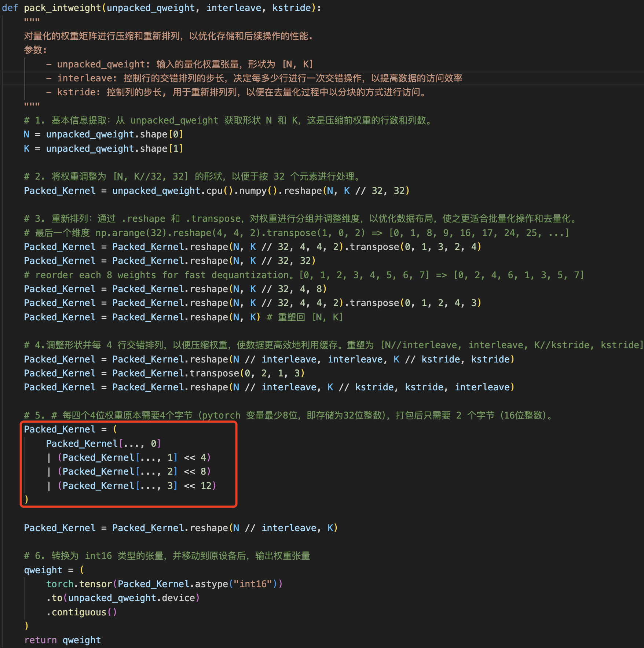
Task: Click the '<< 4' shift line
Action: [129, 457]
